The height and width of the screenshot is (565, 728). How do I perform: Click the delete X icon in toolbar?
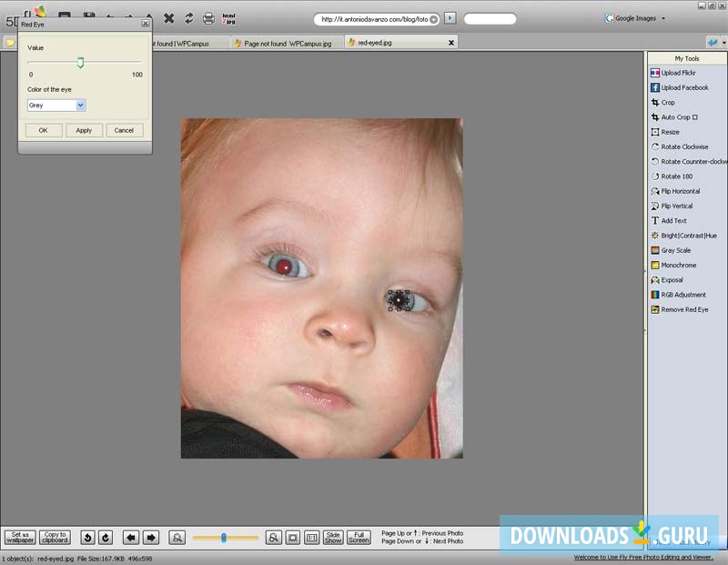point(168,18)
